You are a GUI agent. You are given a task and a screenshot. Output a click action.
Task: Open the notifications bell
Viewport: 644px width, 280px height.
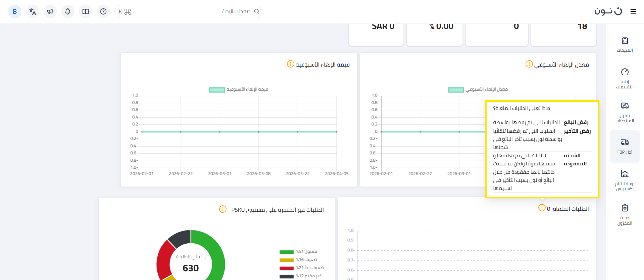pos(68,11)
